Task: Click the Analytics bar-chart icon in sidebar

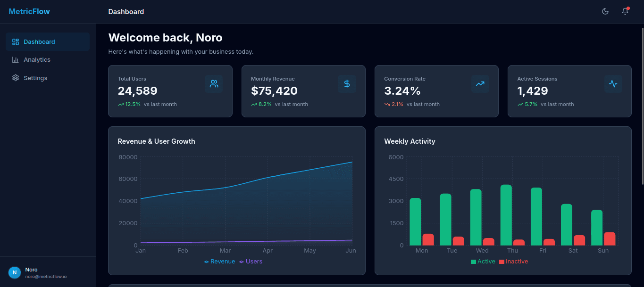Action: (16, 60)
